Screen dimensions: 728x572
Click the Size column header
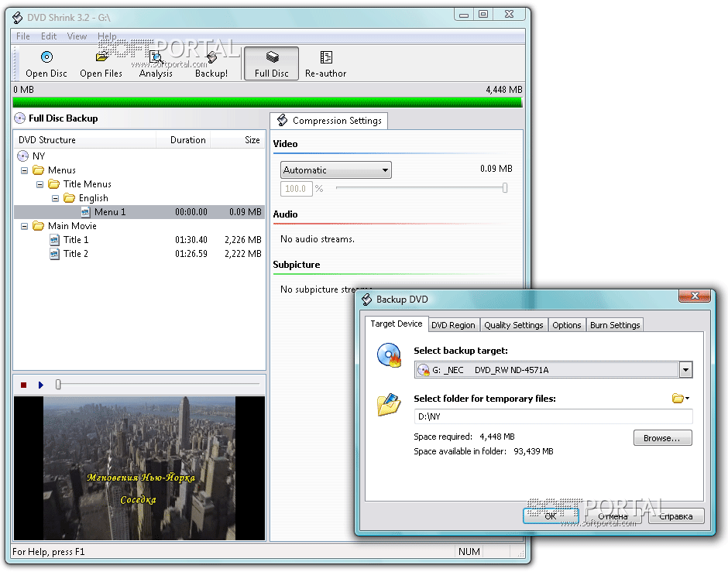237,140
